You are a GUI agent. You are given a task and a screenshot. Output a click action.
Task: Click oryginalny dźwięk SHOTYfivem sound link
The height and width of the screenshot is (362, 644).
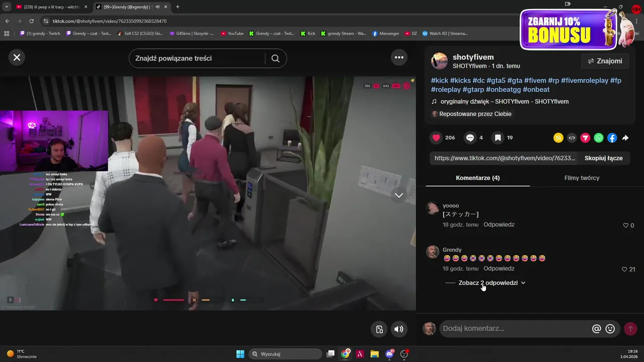[504, 102]
